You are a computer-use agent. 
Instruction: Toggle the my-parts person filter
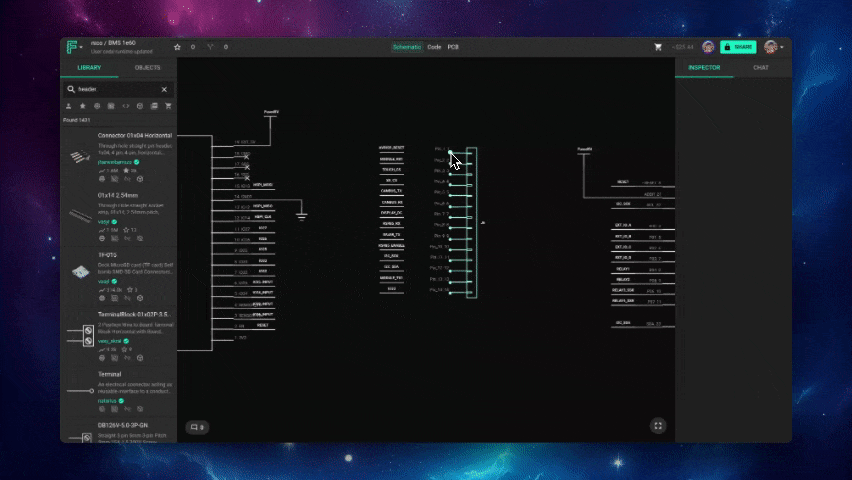[68, 106]
